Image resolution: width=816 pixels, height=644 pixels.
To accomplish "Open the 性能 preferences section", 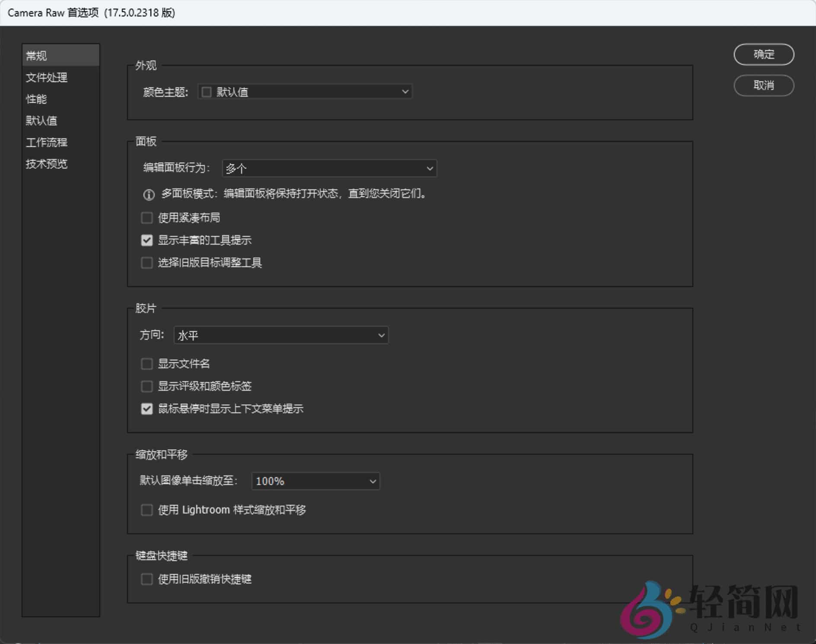I will (x=37, y=99).
